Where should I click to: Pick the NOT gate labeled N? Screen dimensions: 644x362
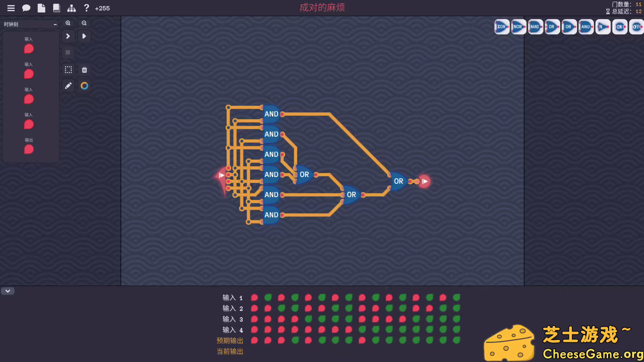pos(602,27)
